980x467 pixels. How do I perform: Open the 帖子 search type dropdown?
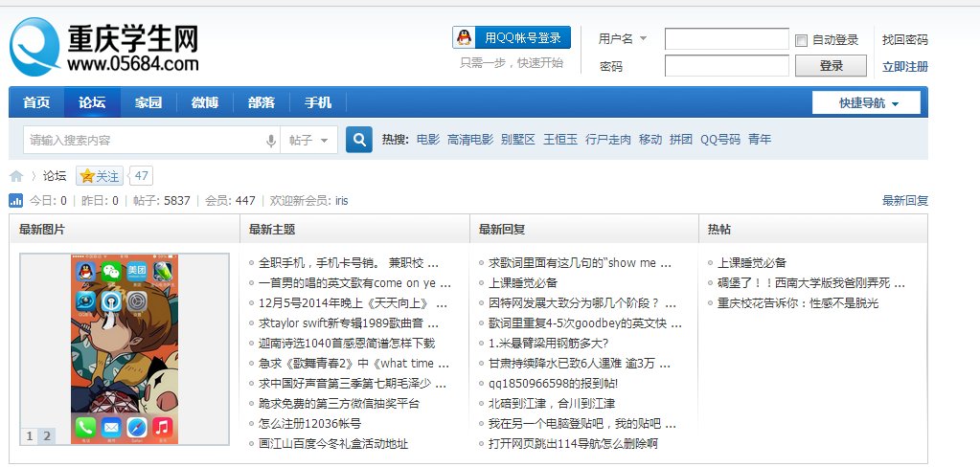(308, 141)
